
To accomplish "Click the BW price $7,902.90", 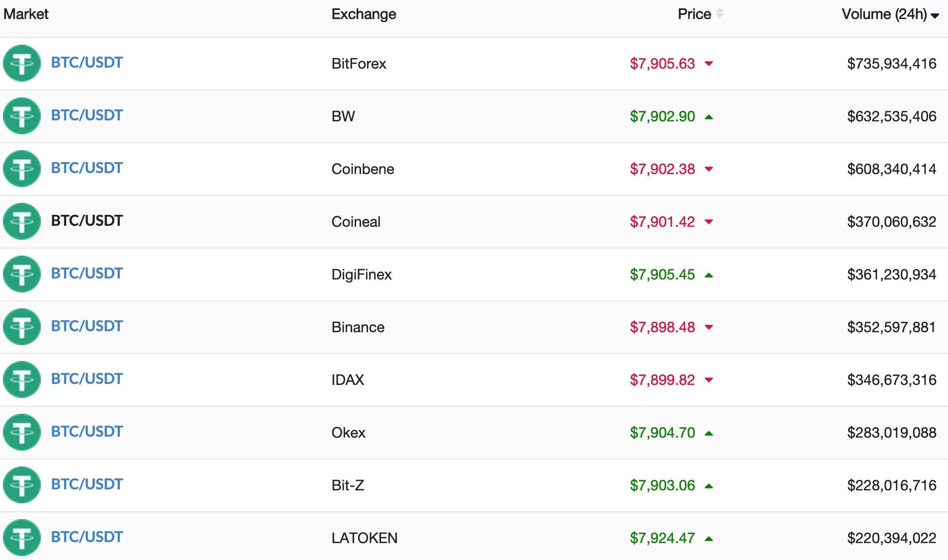I will [x=662, y=116].
